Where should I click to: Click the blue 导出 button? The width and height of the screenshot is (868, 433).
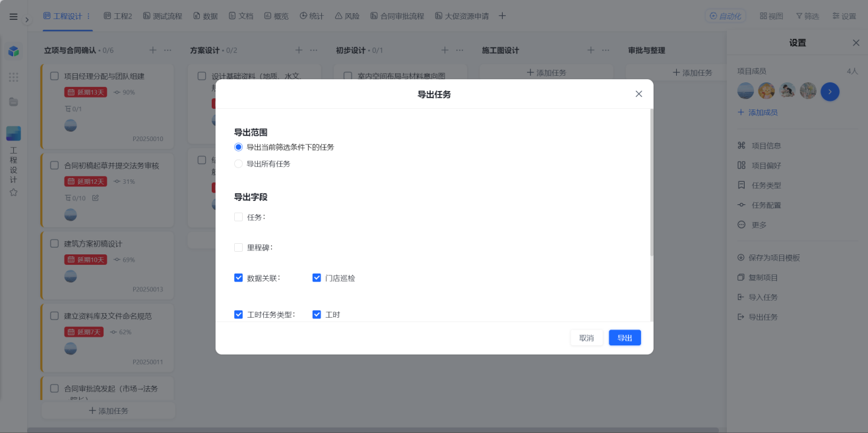[625, 338]
